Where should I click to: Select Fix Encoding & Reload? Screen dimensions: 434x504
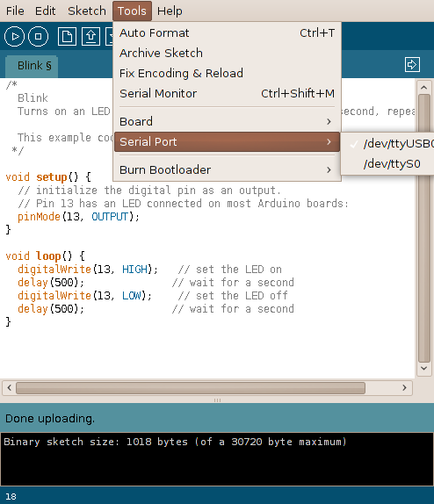(228, 73)
